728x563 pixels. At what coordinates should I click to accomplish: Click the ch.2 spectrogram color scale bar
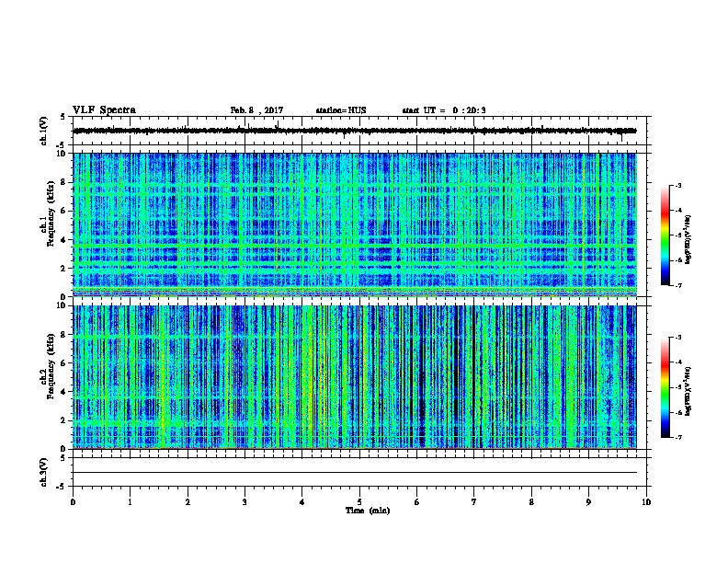665,387
